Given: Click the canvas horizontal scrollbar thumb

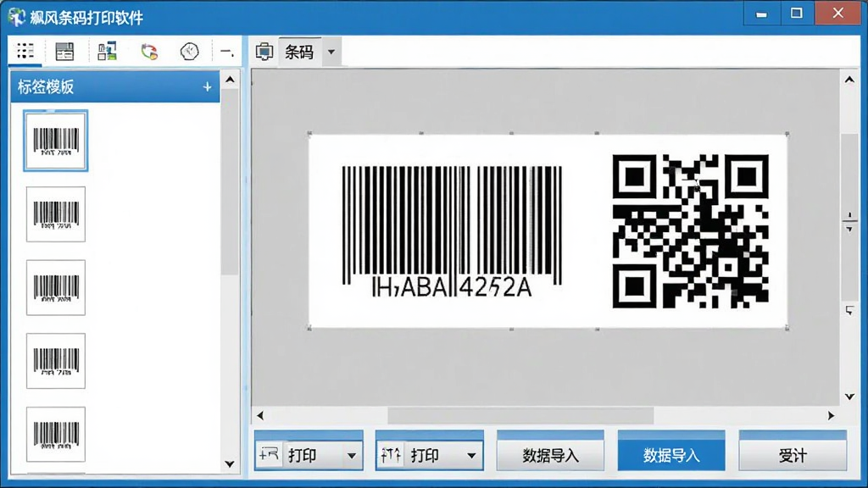Looking at the screenshot, I should pos(520,415).
